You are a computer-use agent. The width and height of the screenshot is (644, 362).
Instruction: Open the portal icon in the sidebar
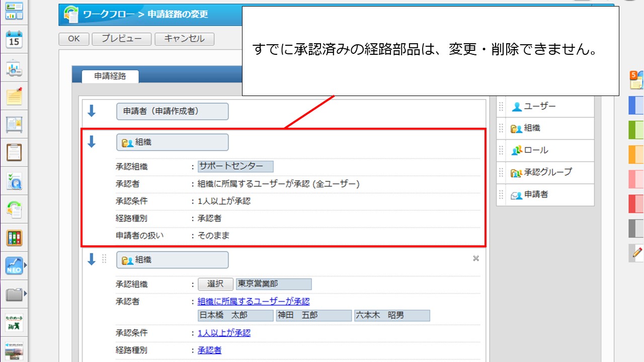pyautogui.click(x=14, y=11)
